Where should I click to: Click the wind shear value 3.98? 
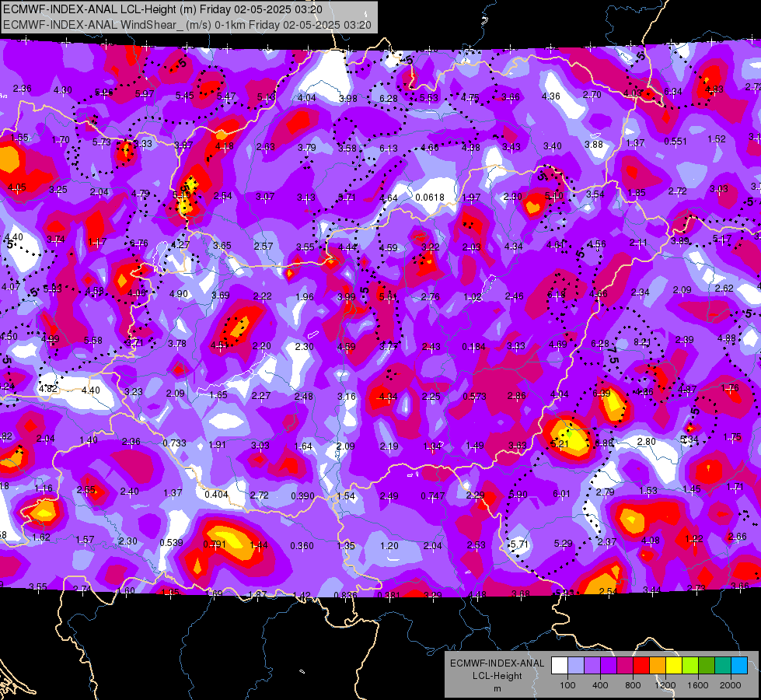[348, 99]
